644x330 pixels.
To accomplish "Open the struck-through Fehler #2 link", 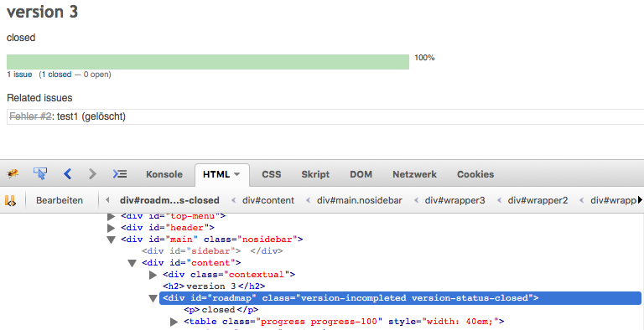I will [30, 116].
